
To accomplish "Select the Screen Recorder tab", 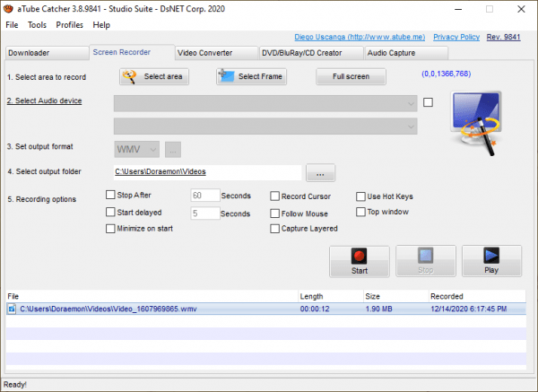I will 132,52.
